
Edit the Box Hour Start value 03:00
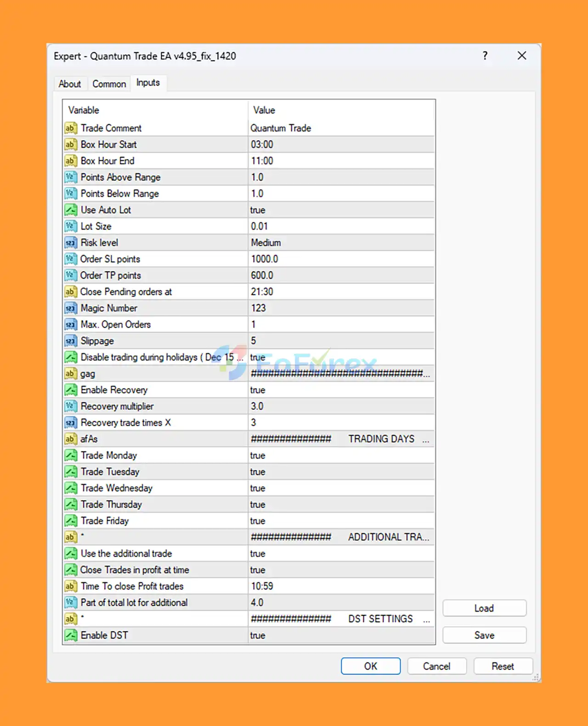pyautogui.click(x=341, y=145)
